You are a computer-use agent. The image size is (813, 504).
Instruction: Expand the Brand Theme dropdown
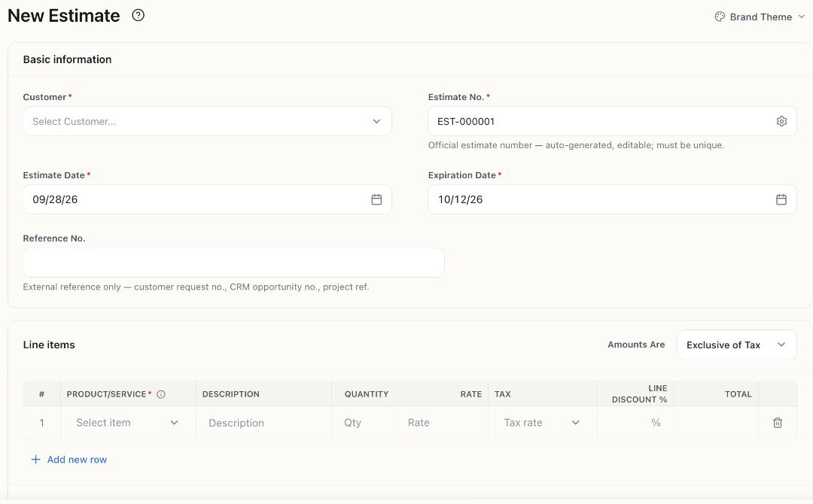(x=760, y=17)
